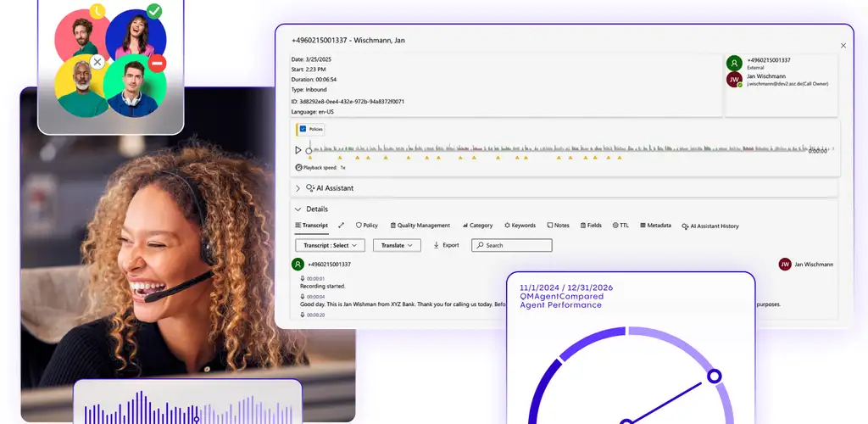Viewport: 868px width, 424px height.
Task: Play the call recording
Action: point(298,150)
